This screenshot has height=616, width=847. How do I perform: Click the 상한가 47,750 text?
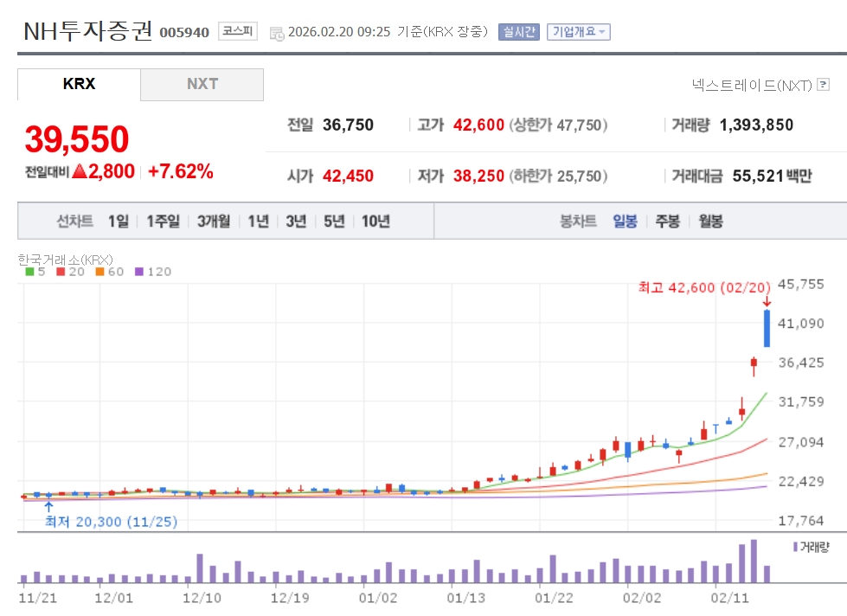(x=558, y=125)
